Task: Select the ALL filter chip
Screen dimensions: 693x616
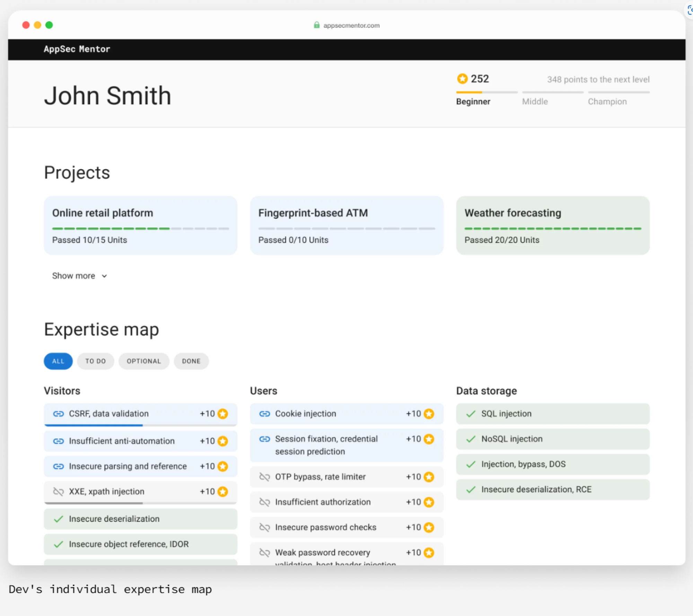Action: coord(58,361)
